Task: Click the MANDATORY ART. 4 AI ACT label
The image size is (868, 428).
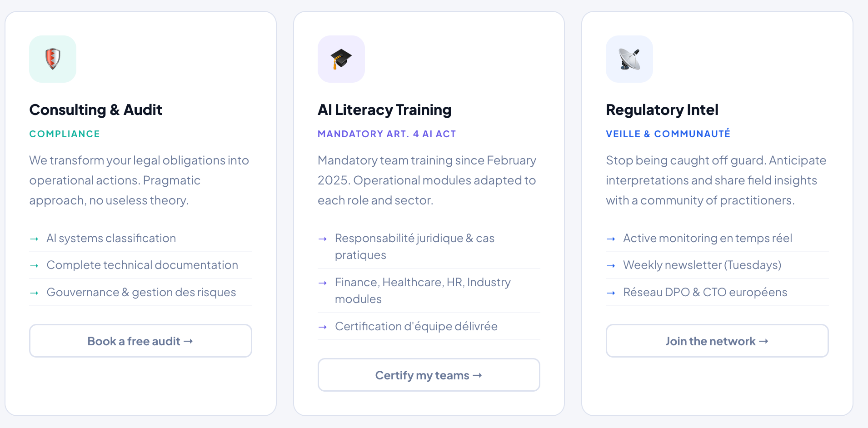Action: (387, 134)
